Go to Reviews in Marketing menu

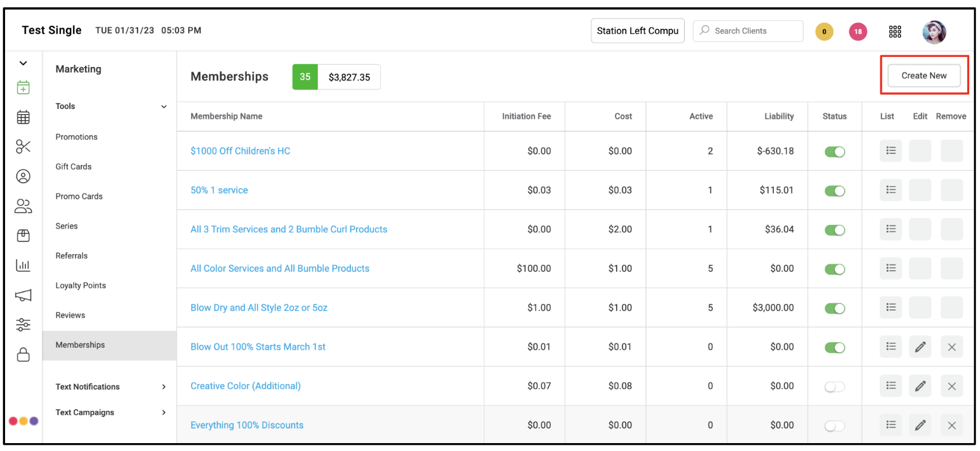(x=70, y=315)
